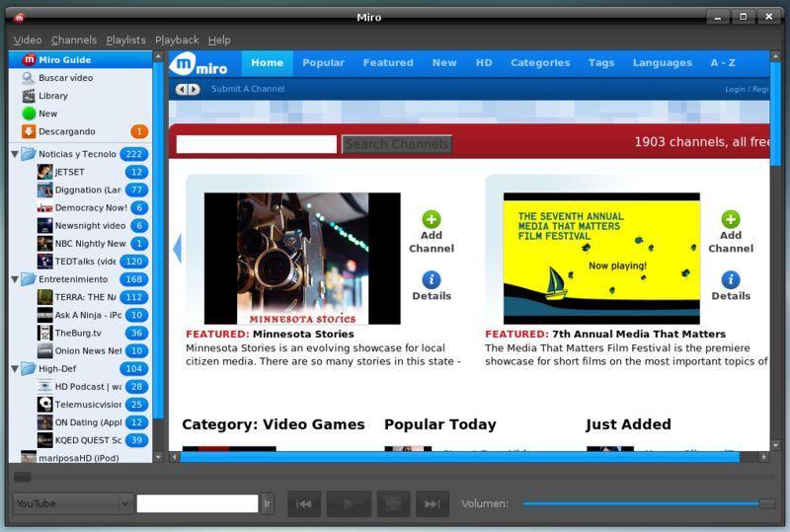Select the green New icon
Screen dimensions: 790x532
[29, 114]
